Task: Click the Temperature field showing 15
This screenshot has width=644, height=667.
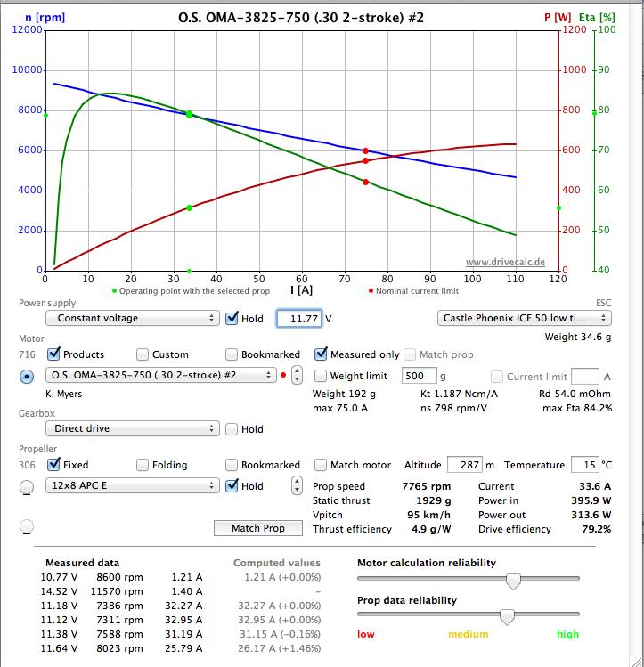Action: pos(585,465)
